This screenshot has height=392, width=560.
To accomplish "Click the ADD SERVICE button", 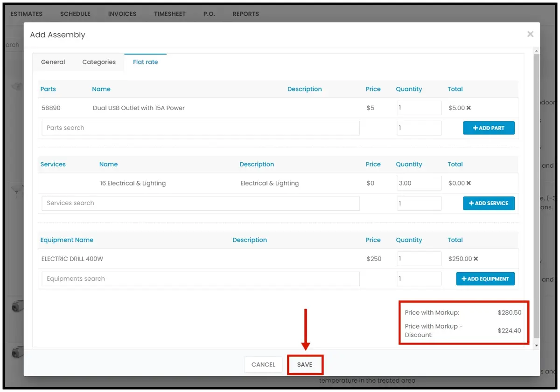I will (489, 203).
